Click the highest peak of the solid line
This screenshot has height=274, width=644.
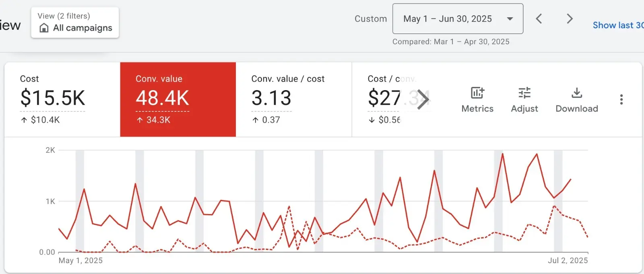(502, 154)
